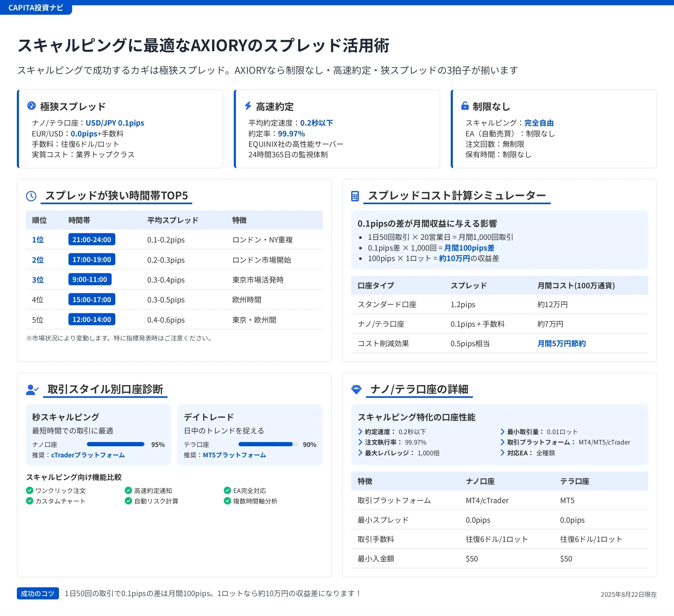Click the ナノ口座 95% progress bar
This screenshot has width=674, height=616.
click(x=117, y=444)
